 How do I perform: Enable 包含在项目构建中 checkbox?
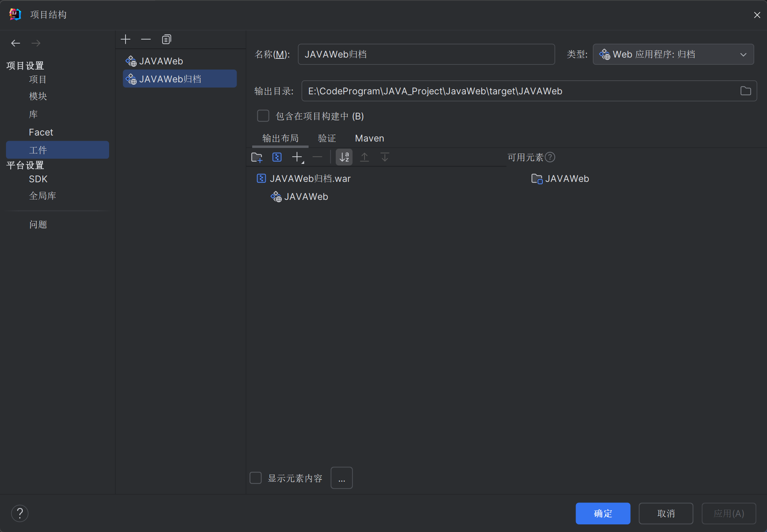tap(263, 116)
